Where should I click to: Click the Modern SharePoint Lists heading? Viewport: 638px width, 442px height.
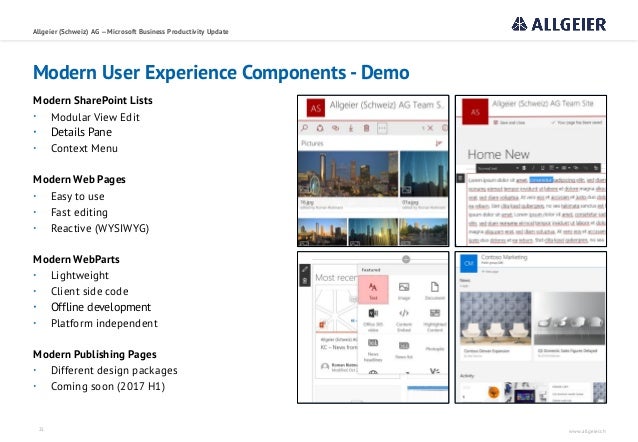(x=93, y=101)
